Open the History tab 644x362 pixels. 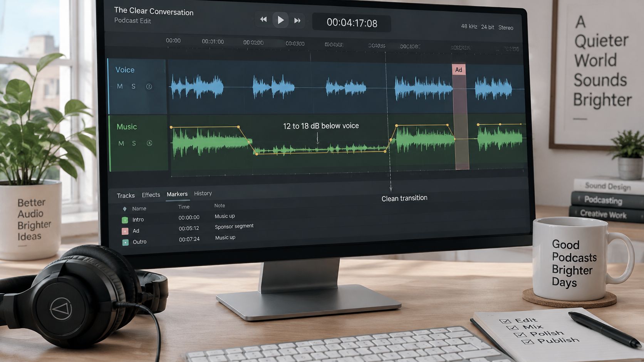click(x=203, y=193)
